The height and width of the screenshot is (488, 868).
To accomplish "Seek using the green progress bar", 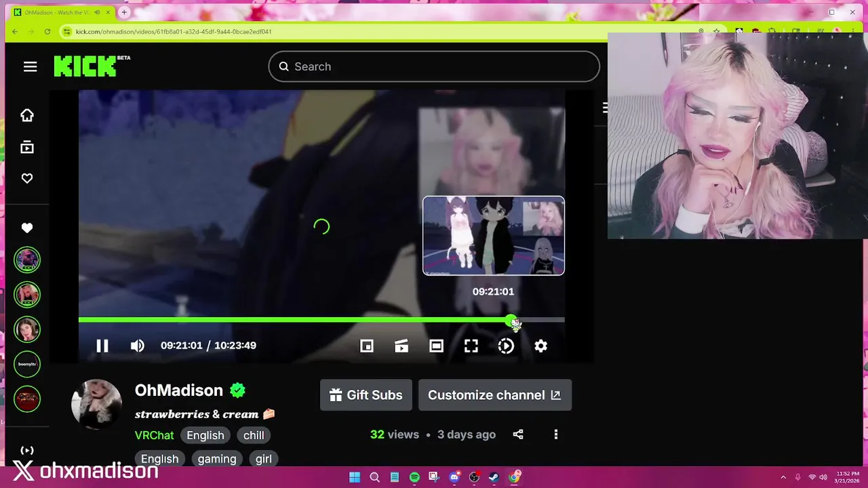I will (321, 320).
